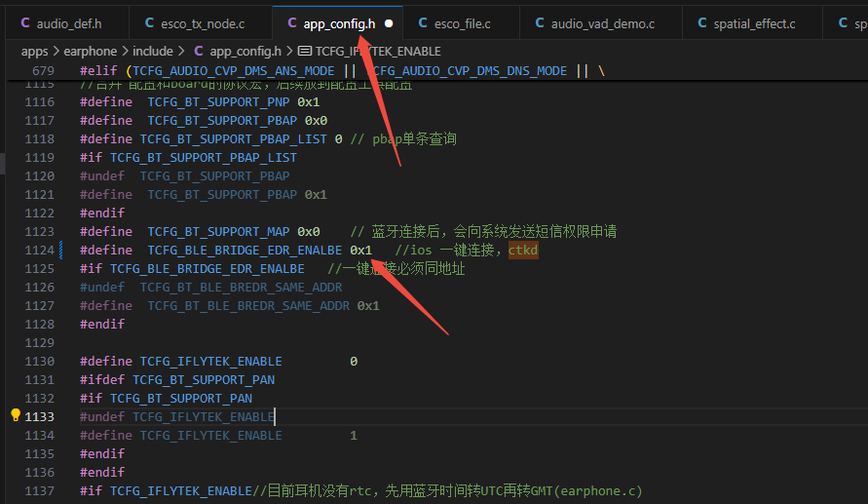Image resolution: width=868 pixels, height=504 pixels.
Task: Click the symbol icon before TCFG_IFLYTEK_ENABLE breadcrumb
Action: [305, 51]
